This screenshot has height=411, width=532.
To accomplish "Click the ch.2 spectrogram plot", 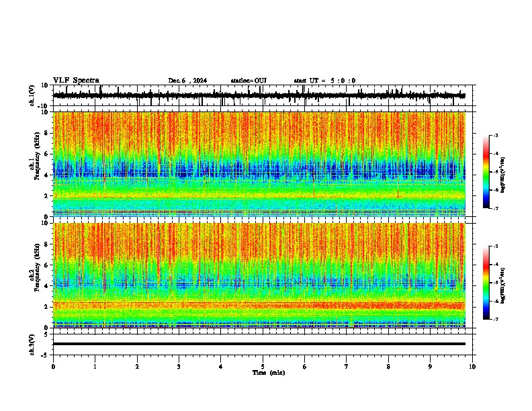I will 259,275.
